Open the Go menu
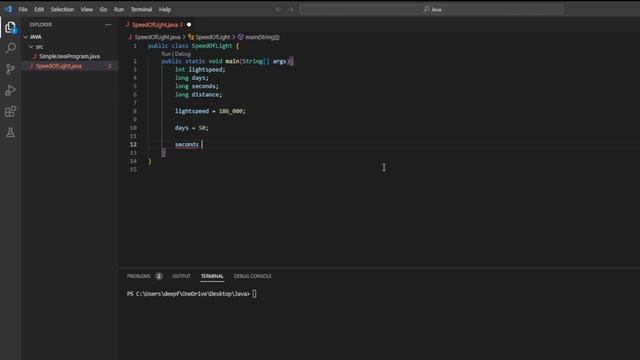This screenshot has height=360, width=640. 103,9
